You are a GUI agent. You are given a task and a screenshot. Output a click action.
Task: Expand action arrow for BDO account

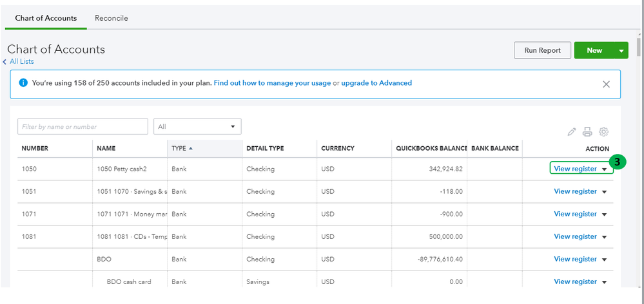[605, 260]
